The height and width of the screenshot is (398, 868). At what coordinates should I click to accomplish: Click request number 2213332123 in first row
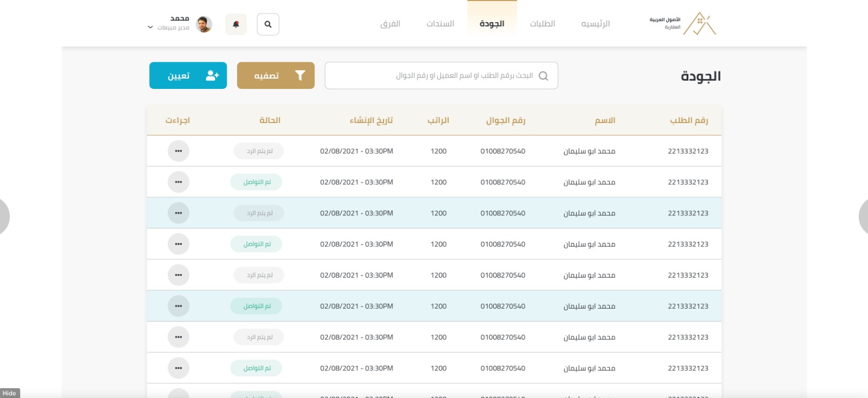(688, 151)
